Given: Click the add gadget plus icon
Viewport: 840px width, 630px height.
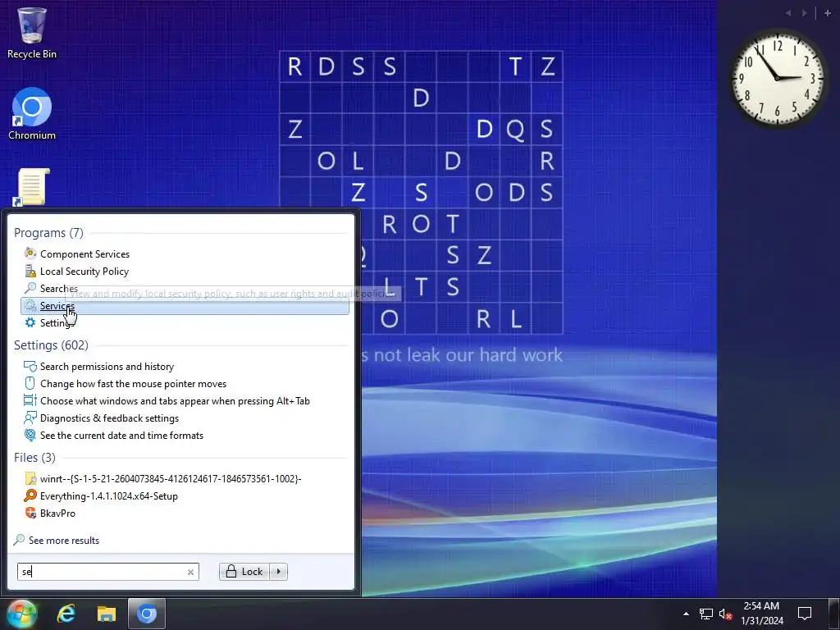Looking at the screenshot, I should click(828, 13).
